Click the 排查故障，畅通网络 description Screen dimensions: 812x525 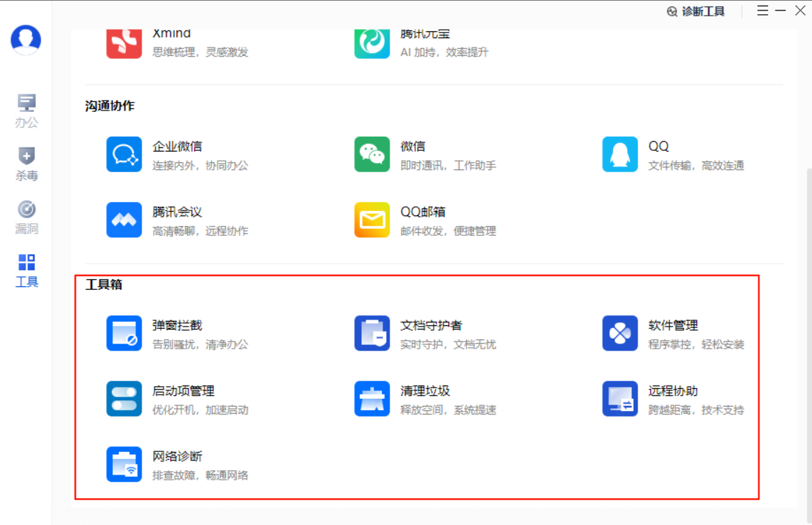[201, 475]
